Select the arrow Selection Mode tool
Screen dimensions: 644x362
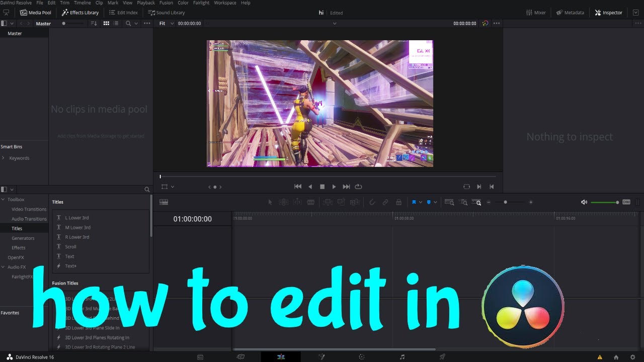click(270, 202)
